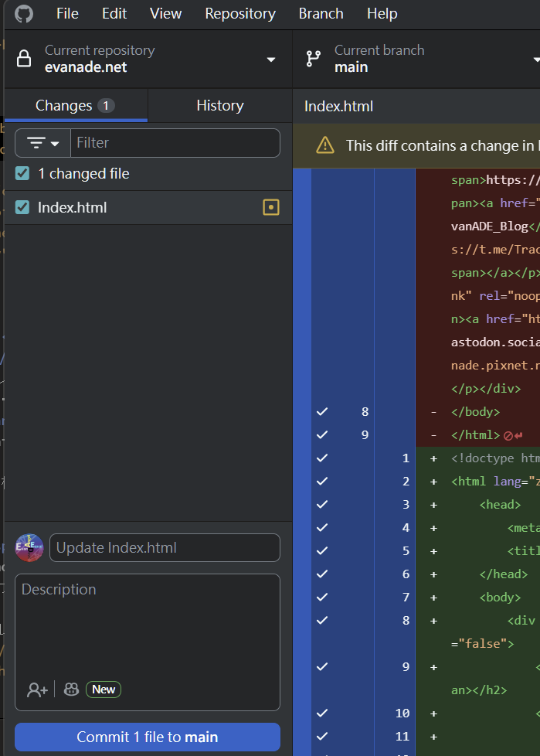Toggle inclusion of added line 4 <meta

click(322, 527)
